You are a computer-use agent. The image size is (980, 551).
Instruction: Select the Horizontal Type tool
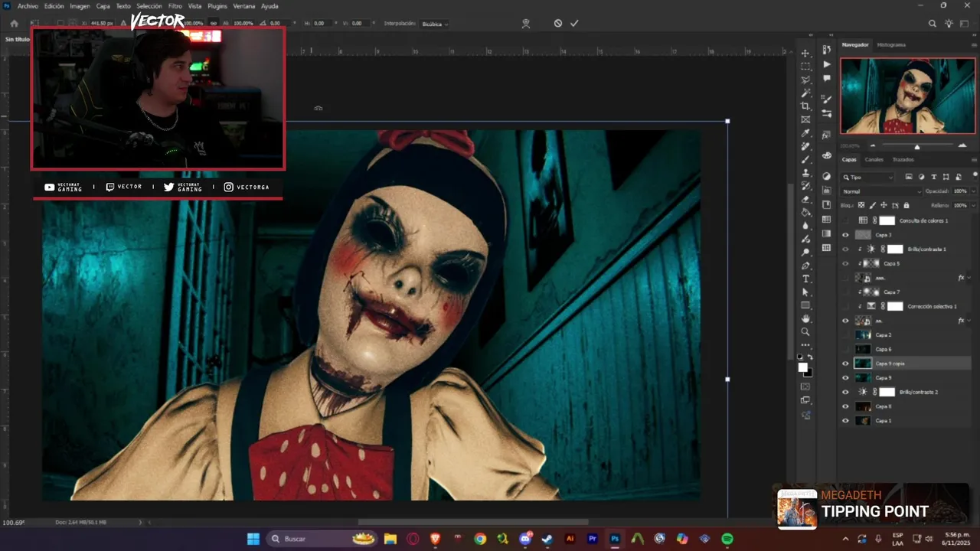[x=805, y=279]
